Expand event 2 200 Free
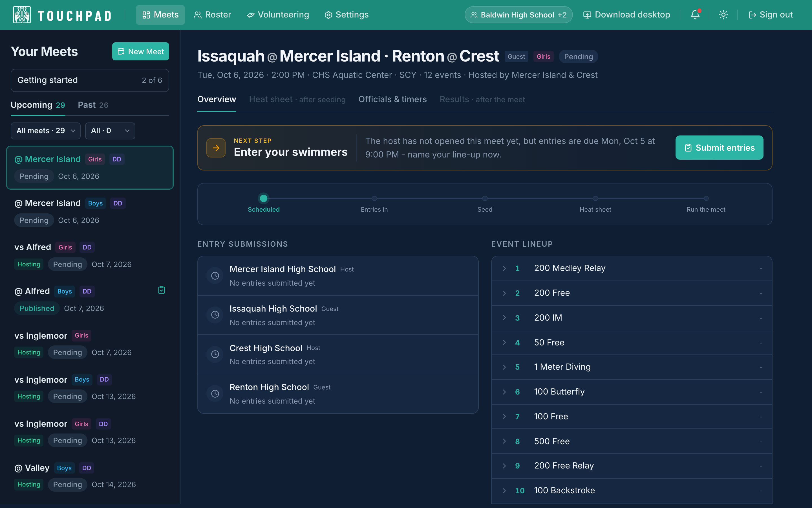 point(632,293)
